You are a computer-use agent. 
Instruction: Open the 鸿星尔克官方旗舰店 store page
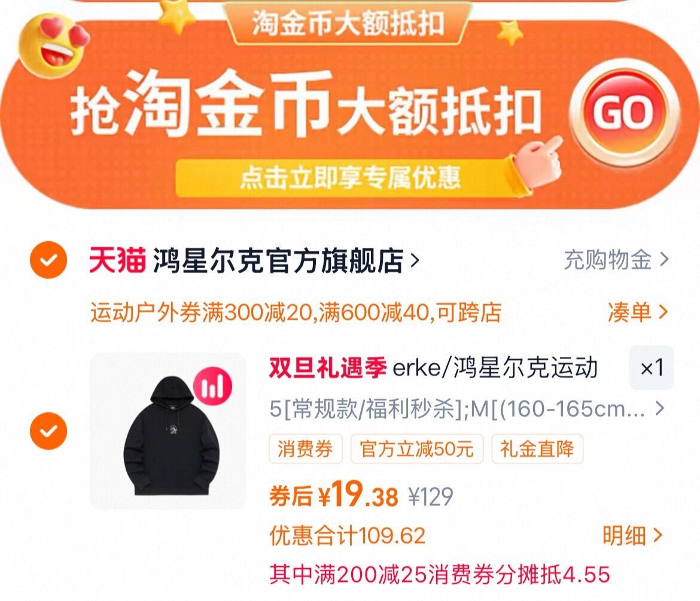click(x=286, y=260)
